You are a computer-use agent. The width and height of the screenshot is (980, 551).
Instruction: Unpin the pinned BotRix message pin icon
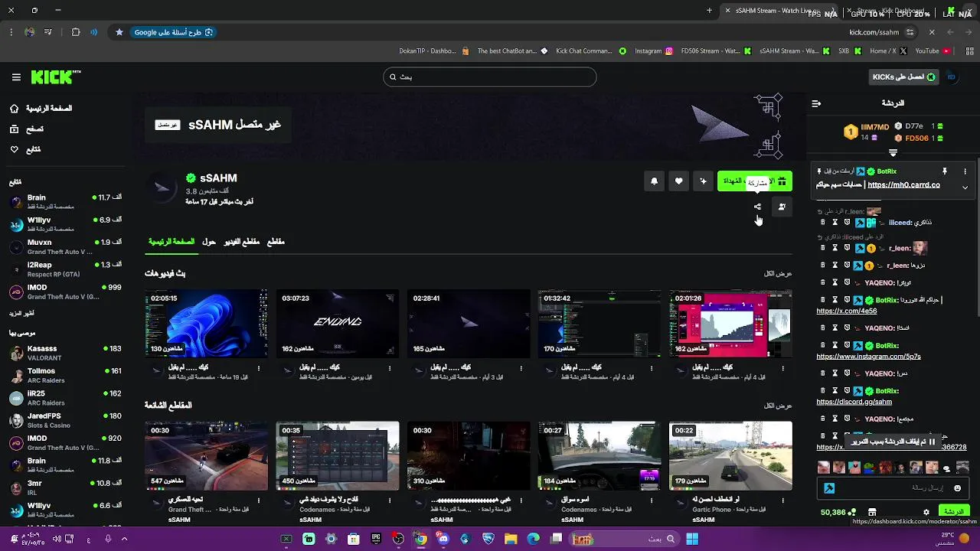coord(945,171)
